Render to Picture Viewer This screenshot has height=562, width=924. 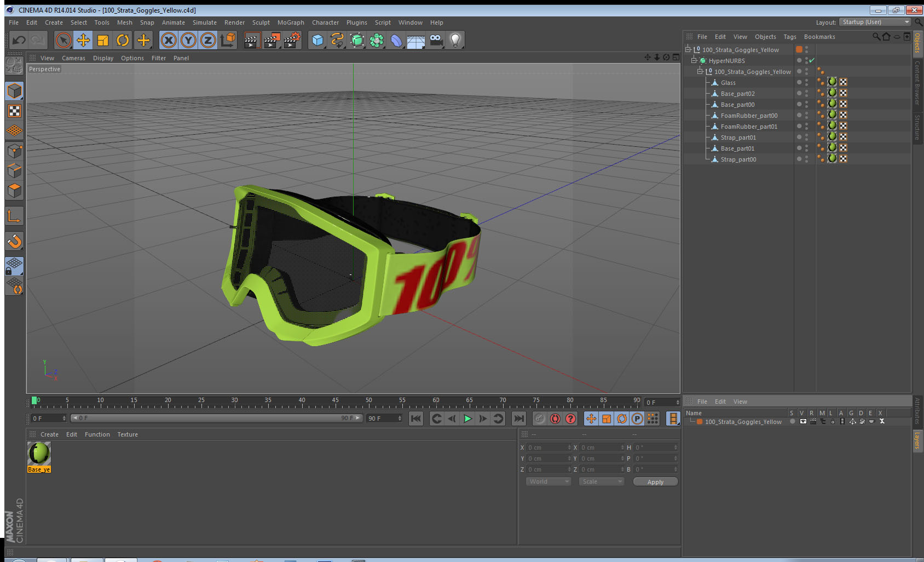click(x=272, y=40)
